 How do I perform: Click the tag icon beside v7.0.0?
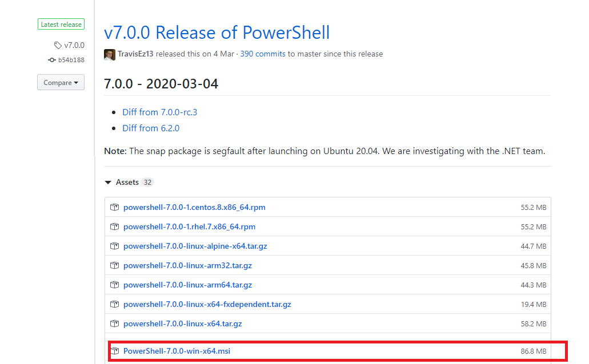click(x=58, y=45)
